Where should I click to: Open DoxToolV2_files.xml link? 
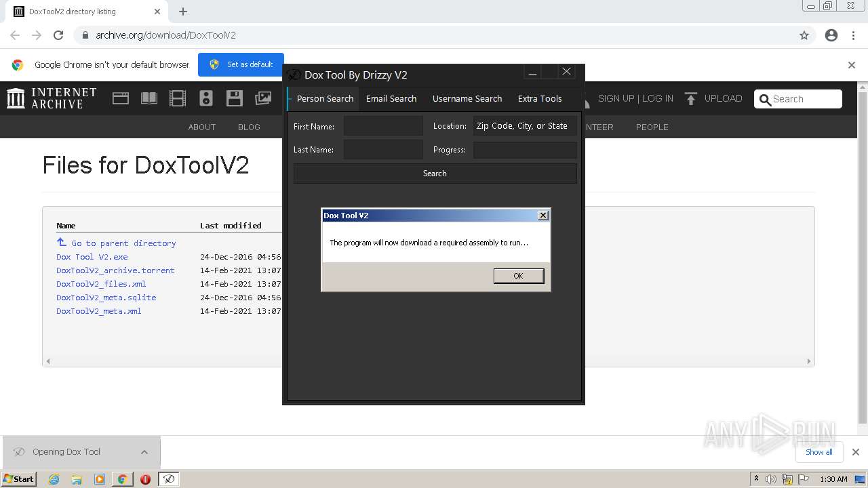pyautogui.click(x=101, y=284)
